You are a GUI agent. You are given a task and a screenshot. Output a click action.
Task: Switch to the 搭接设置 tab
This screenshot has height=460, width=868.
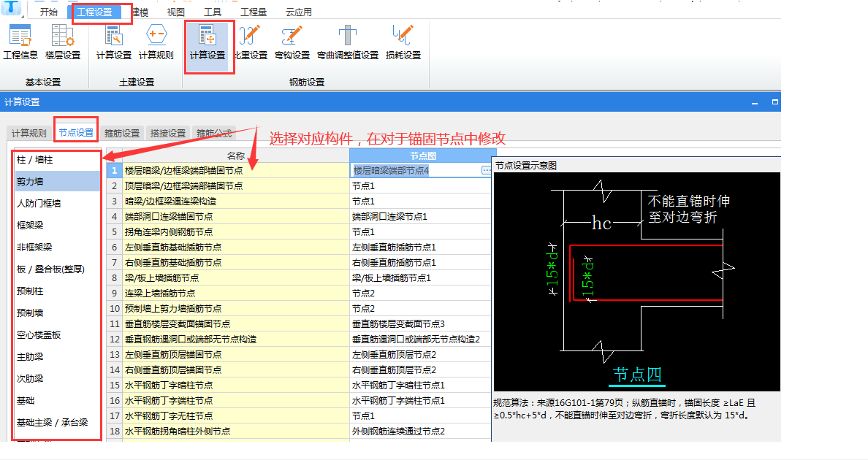pos(168,133)
